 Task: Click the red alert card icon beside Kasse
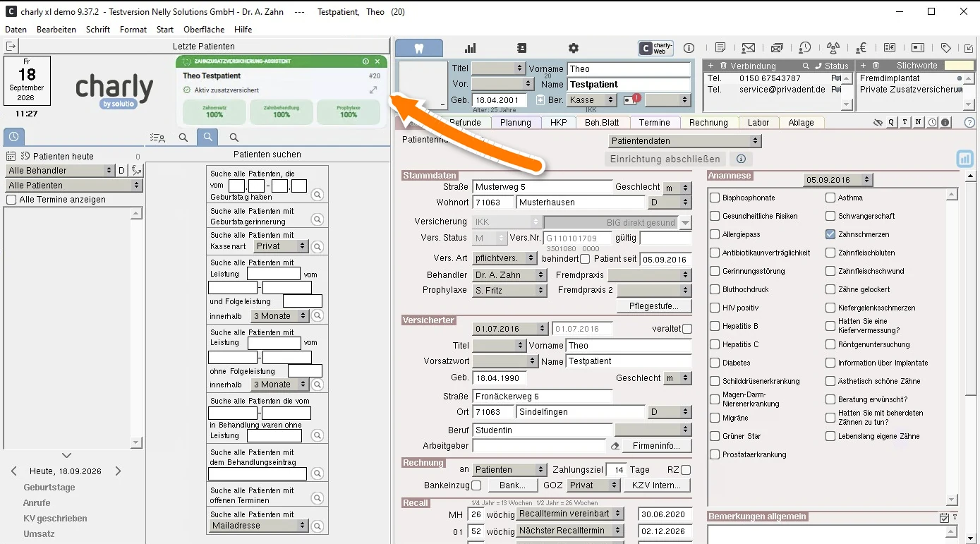click(x=631, y=100)
